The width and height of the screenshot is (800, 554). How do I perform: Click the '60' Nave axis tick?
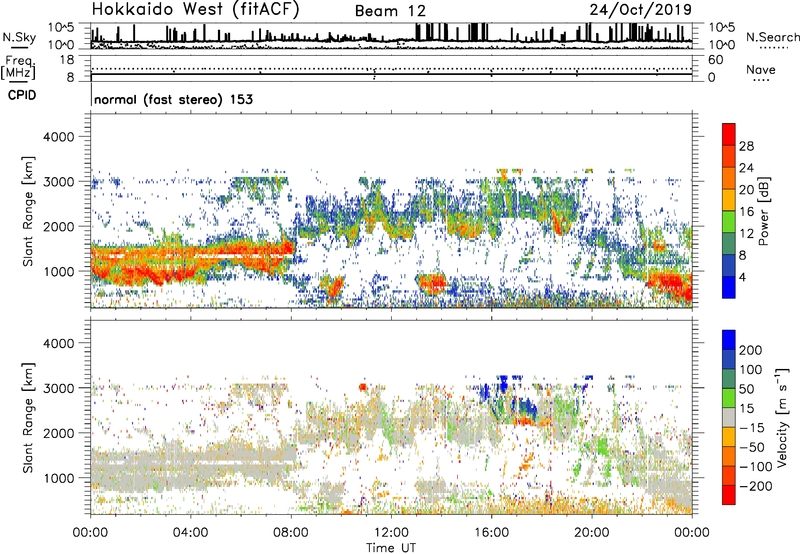[716, 60]
